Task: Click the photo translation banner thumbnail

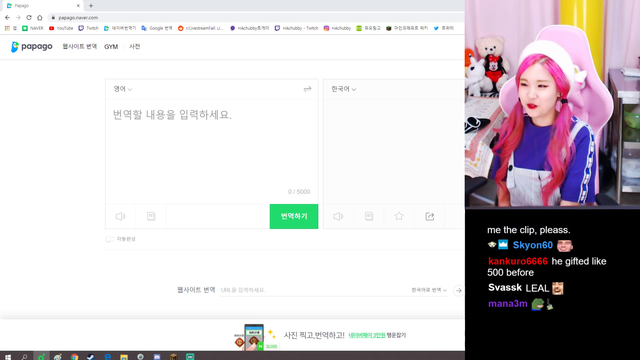Action: coord(253,337)
